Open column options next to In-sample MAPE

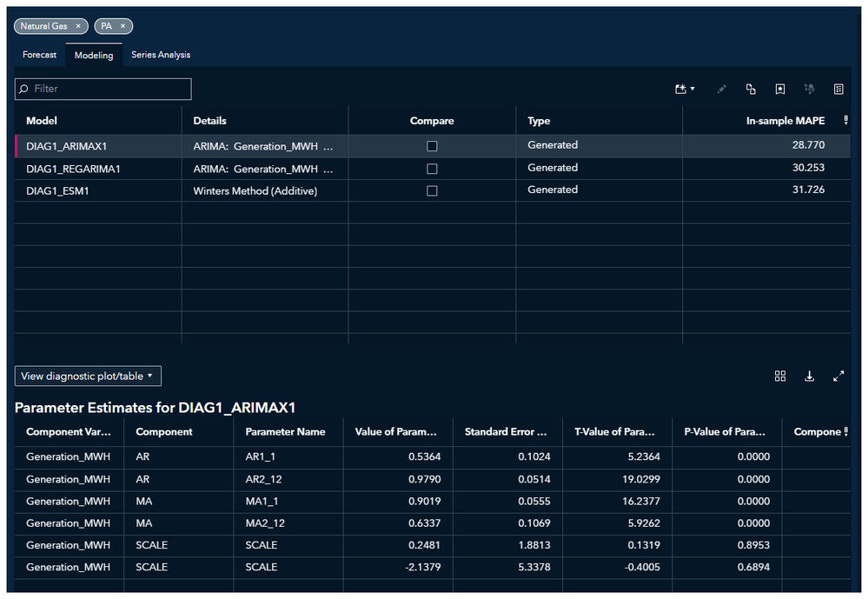[846, 120]
